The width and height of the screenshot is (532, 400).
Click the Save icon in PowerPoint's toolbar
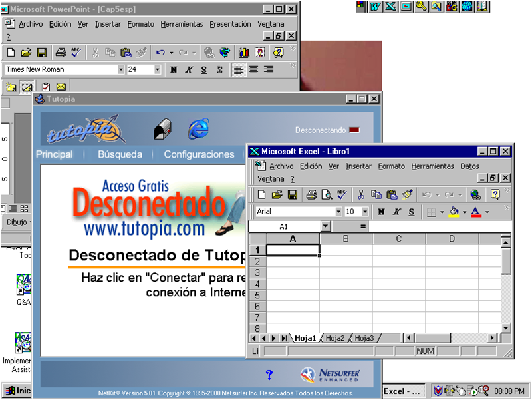[x=41, y=53]
